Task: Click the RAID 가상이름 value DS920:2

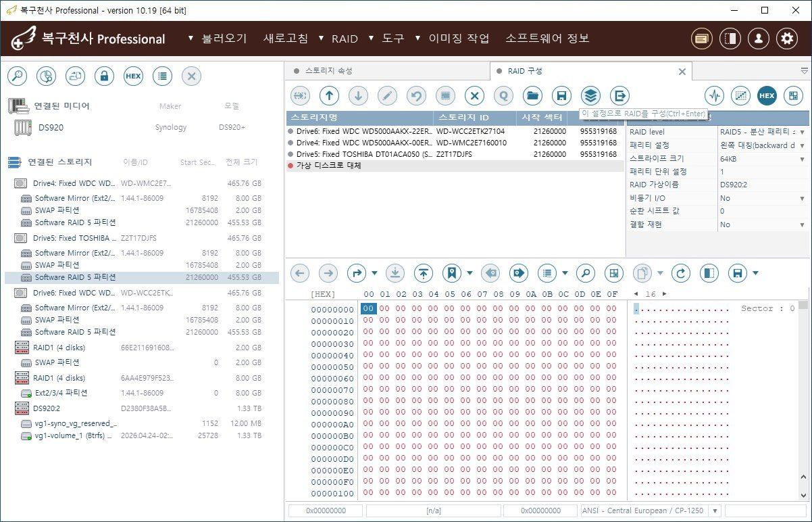Action: click(762, 185)
